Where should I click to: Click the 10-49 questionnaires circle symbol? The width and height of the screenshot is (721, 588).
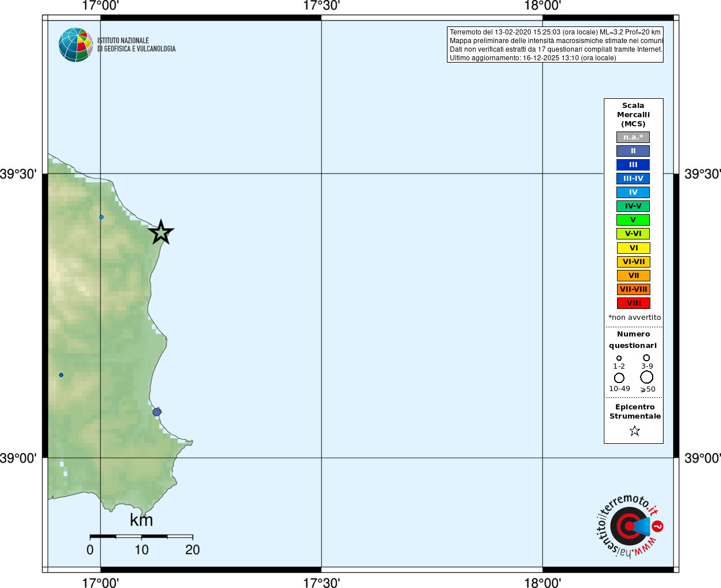point(619,378)
